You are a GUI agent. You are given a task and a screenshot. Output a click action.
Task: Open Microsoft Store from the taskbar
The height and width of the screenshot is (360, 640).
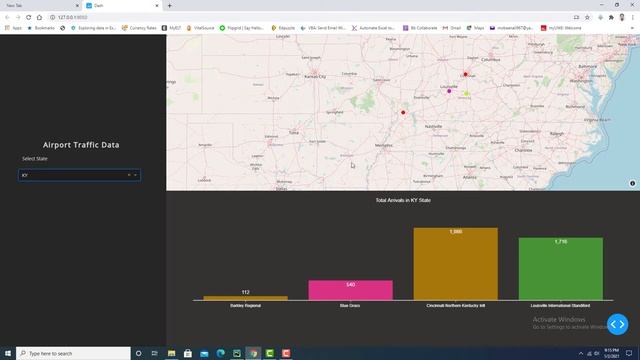tap(188, 353)
